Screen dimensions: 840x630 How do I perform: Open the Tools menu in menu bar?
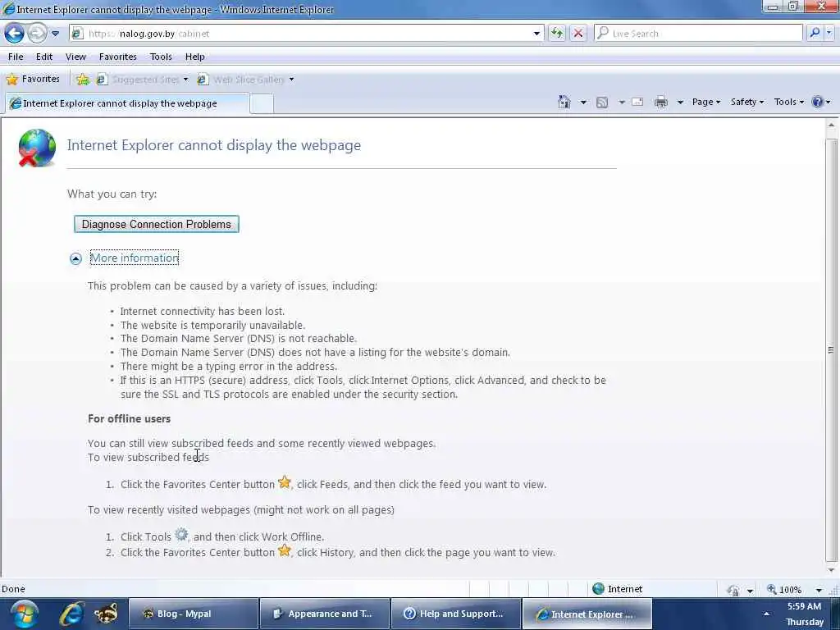coord(161,57)
